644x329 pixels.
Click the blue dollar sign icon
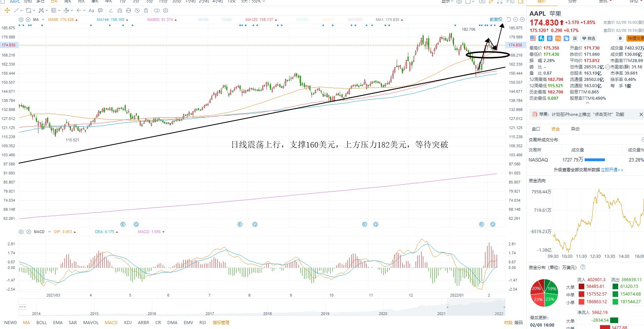coord(550,38)
